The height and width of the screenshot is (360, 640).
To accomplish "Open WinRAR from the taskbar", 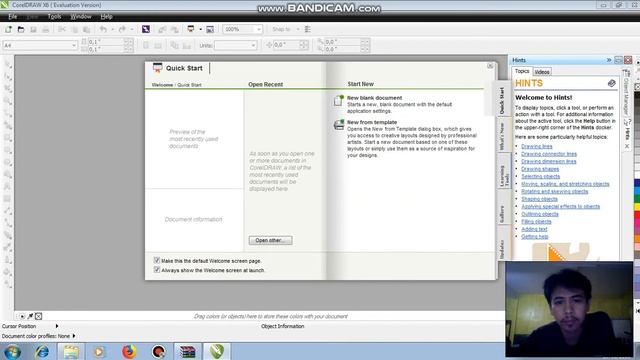I will (187, 351).
